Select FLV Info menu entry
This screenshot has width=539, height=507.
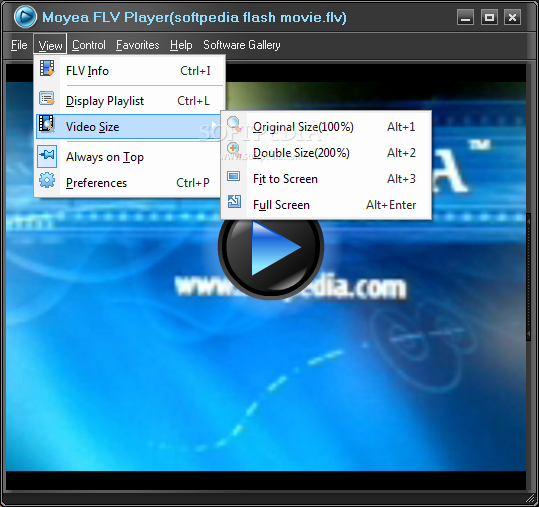coord(130,71)
